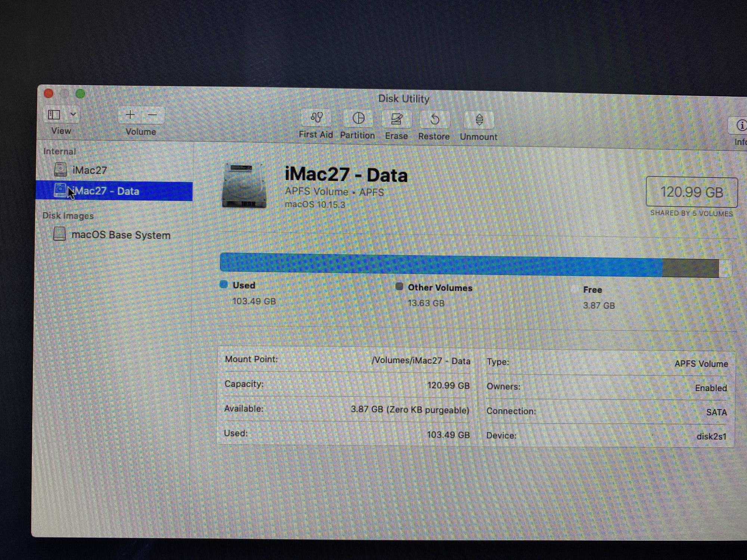Click the gray Other Volumes bar segment
The image size is (747, 560).
coord(690,268)
